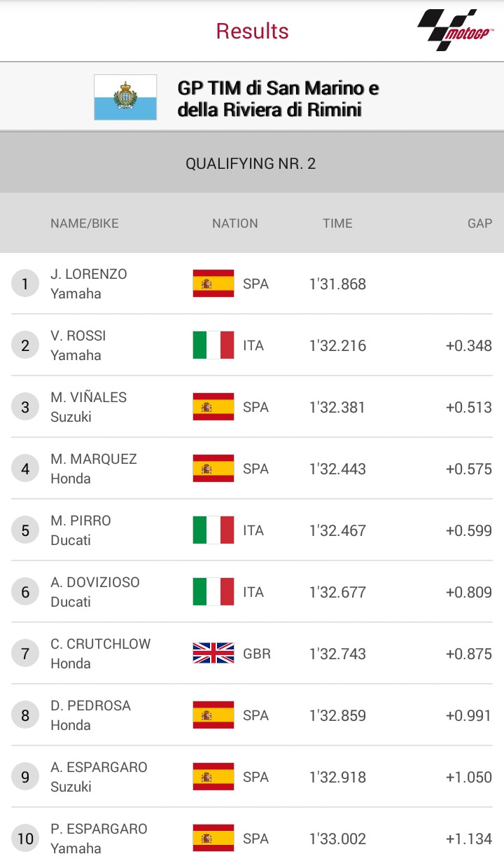Tap the Results title
Image resolution: width=504 pixels, height=861 pixels.
pos(252,31)
